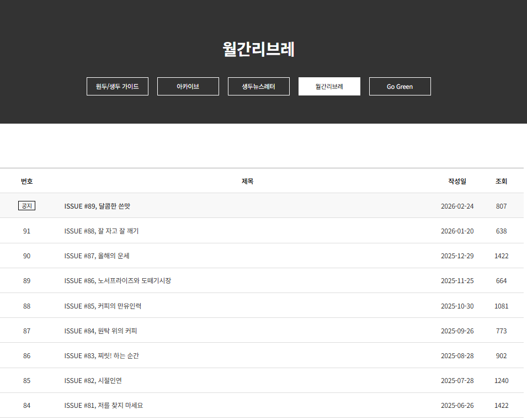Screen dimensions: 527x420
Task: Click the 월간리브레 page heading
Action: [258, 49]
